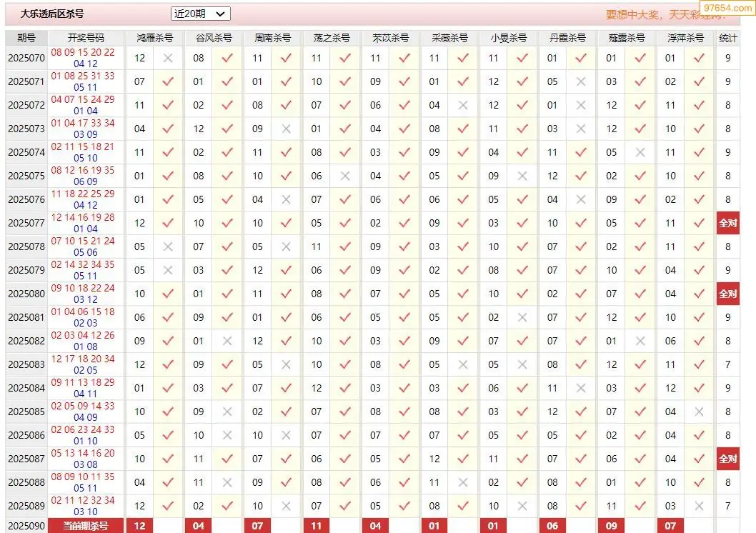756x533 pixels.
Task: Click the red 全对 badge in row 2025080
Action: [x=728, y=294]
